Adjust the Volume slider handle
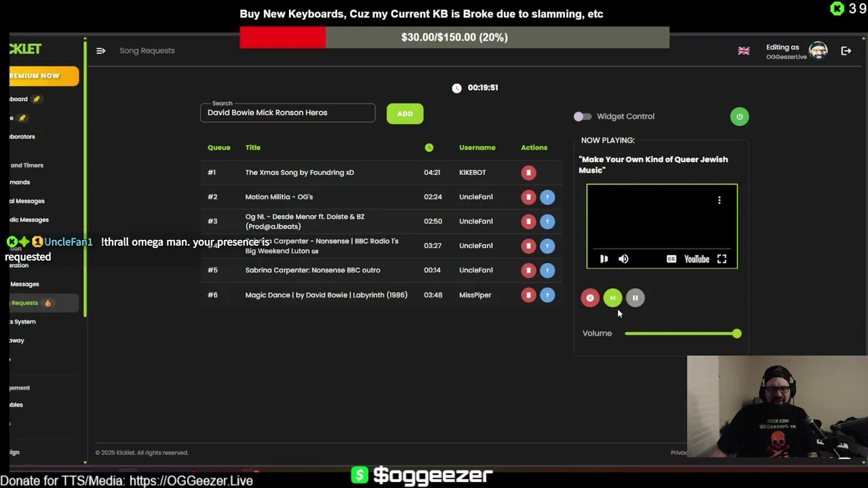The width and height of the screenshot is (868, 488). click(x=736, y=333)
